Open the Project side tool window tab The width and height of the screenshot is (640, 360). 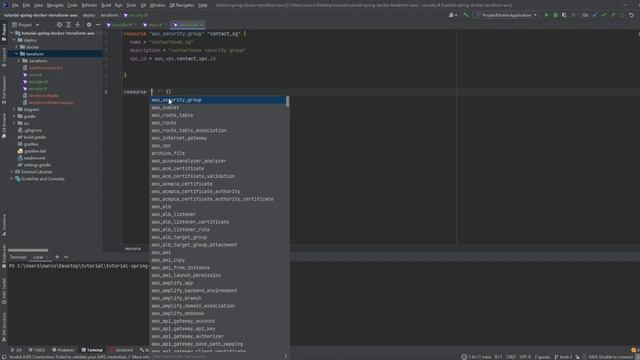(4, 32)
